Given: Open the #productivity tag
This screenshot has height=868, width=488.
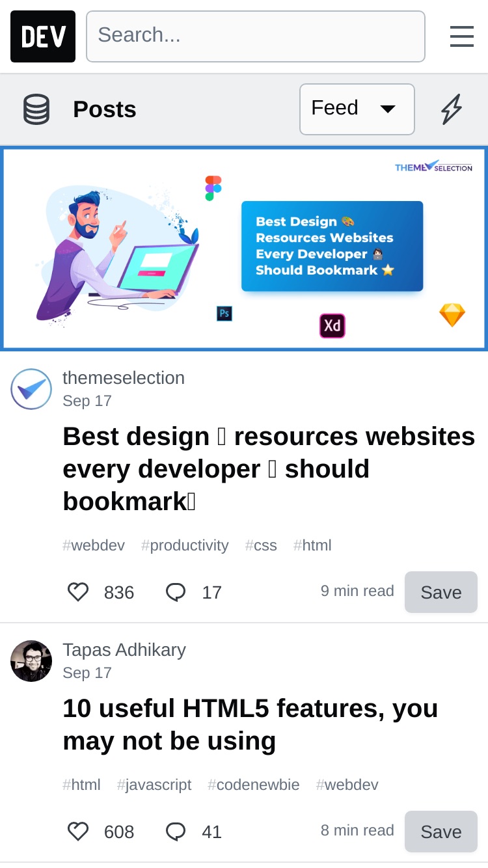Looking at the screenshot, I should point(185,545).
